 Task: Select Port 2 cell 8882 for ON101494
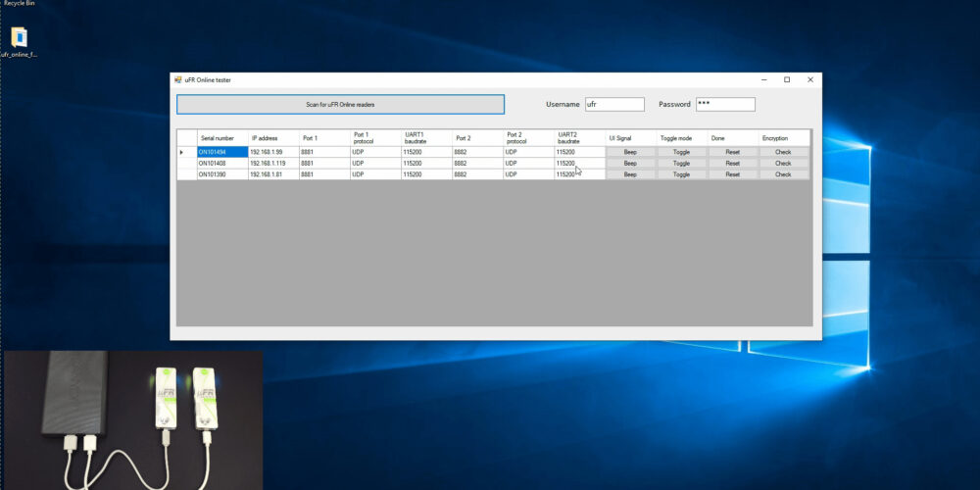478,152
